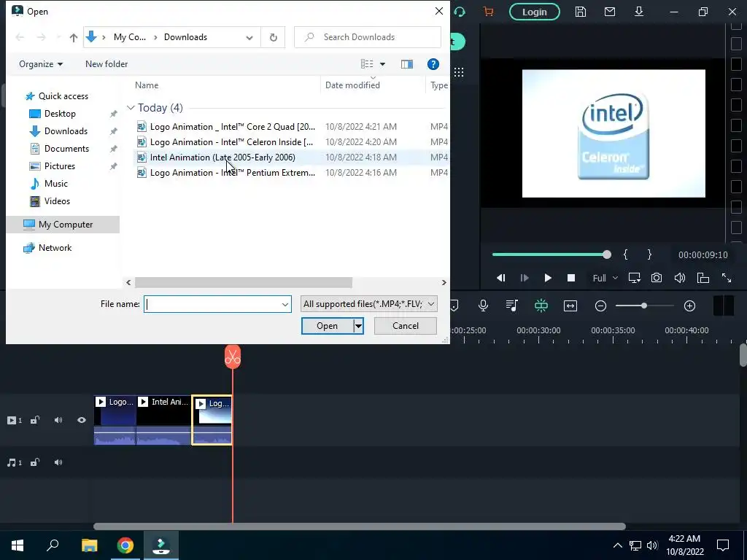Click the stop button under preview
The width and height of the screenshot is (747, 560).
tap(571, 278)
